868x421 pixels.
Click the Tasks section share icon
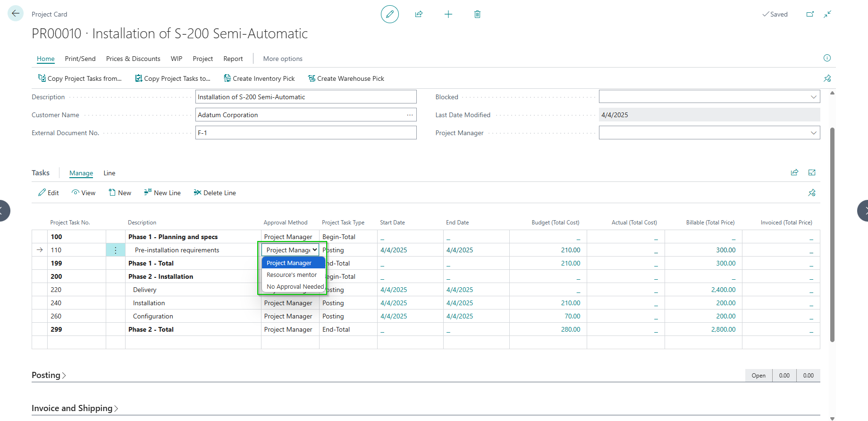pos(794,172)
